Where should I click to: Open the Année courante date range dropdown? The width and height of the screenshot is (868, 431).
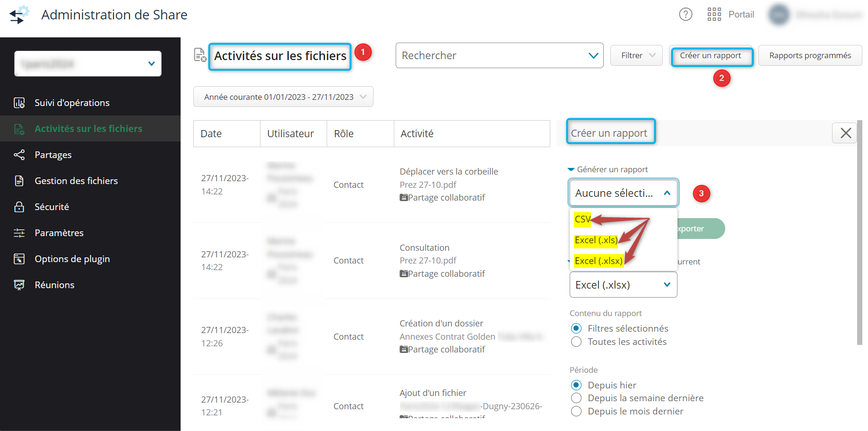[x=283, y=97]
